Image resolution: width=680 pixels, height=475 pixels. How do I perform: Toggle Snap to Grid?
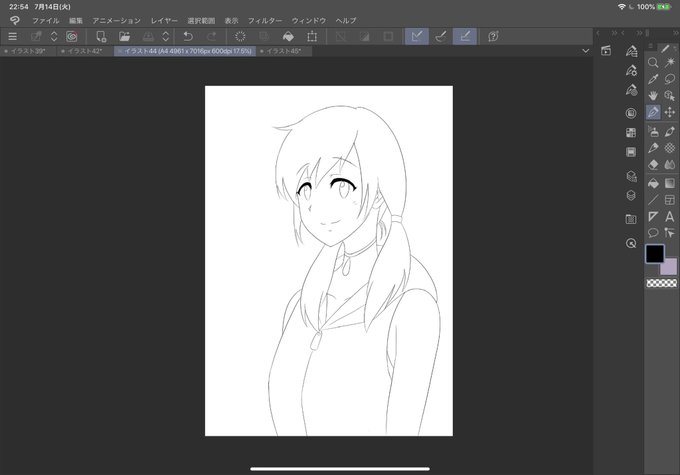pos(465,36)
